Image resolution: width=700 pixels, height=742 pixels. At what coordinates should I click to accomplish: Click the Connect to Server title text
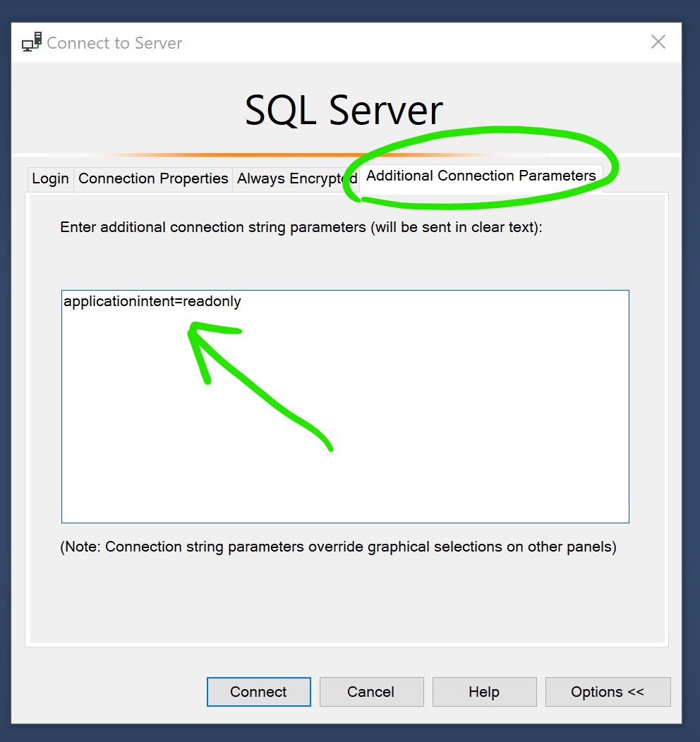pos(114,42)
